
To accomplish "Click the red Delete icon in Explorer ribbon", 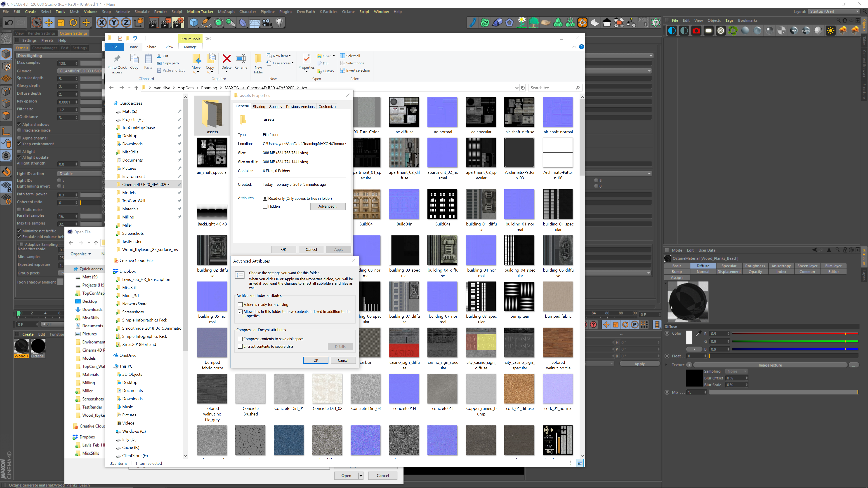I will [226, 59].
